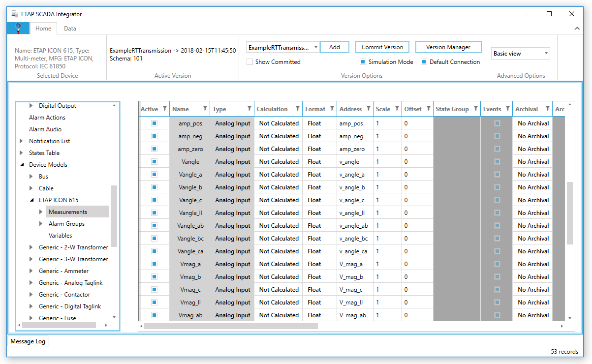592x364 pixels.
Task: Open the Version Manager
Action: 448,47
